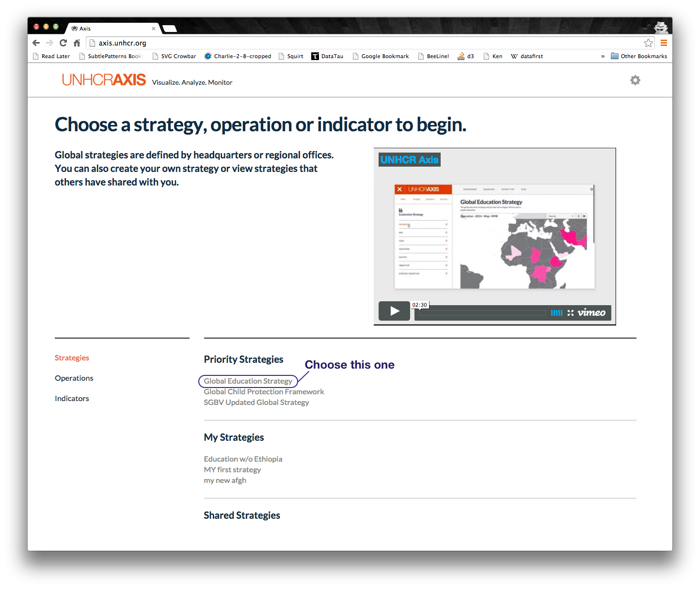This screenshot has width=700, height=589.
Task: Open the BeeLine! bookmark
Action: 433,56
